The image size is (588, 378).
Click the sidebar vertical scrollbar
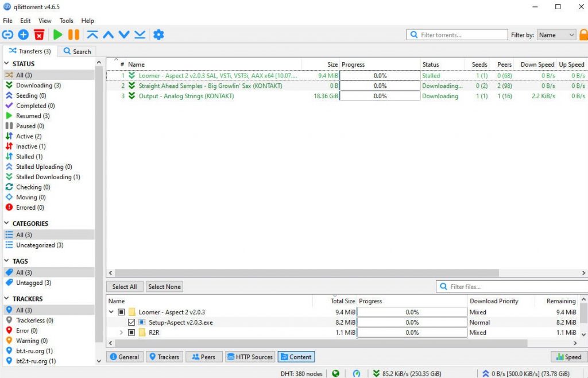99,204
